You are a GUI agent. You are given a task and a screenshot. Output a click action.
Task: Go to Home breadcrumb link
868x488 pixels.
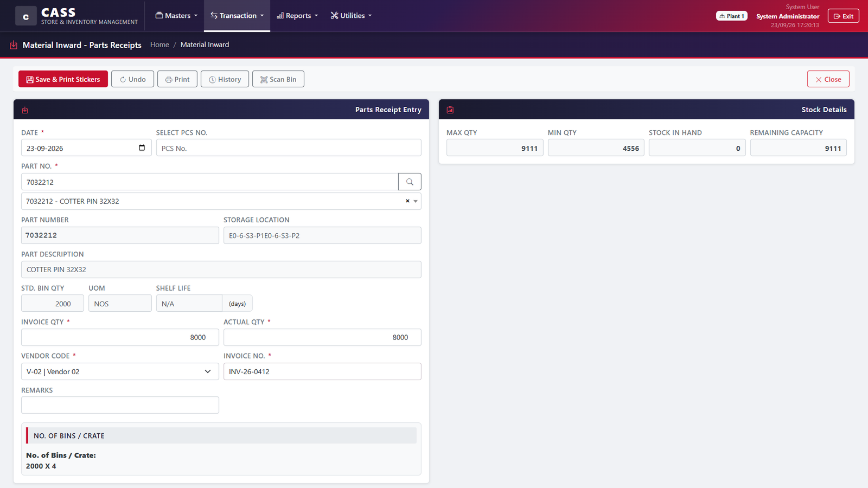coord(159,44)
